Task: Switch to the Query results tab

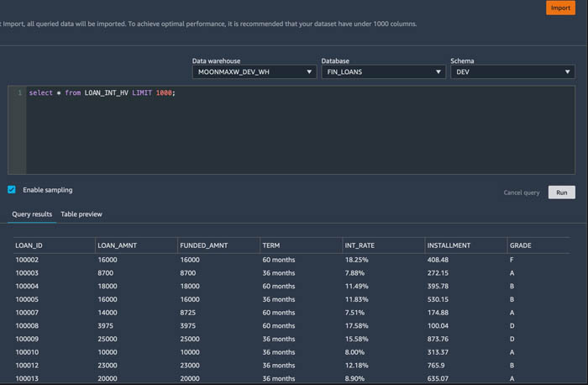Action: point(32,214)
